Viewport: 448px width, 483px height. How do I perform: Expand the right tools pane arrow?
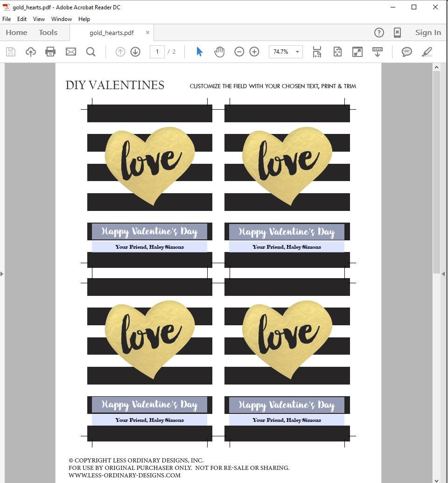(443, 274)
